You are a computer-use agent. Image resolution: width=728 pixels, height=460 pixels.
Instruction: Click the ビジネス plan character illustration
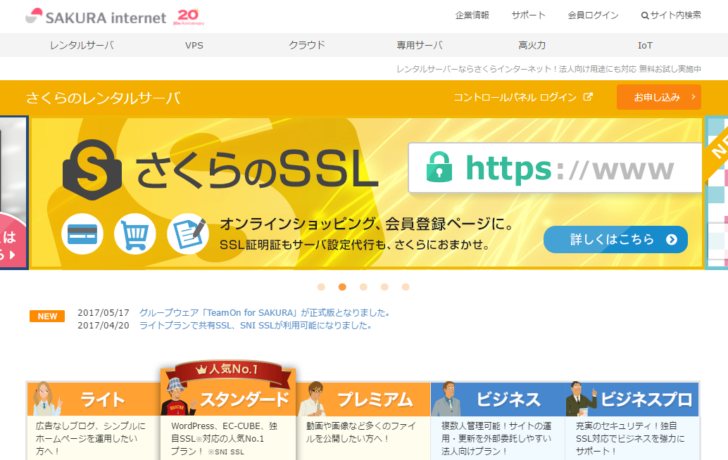click(447, 399)
